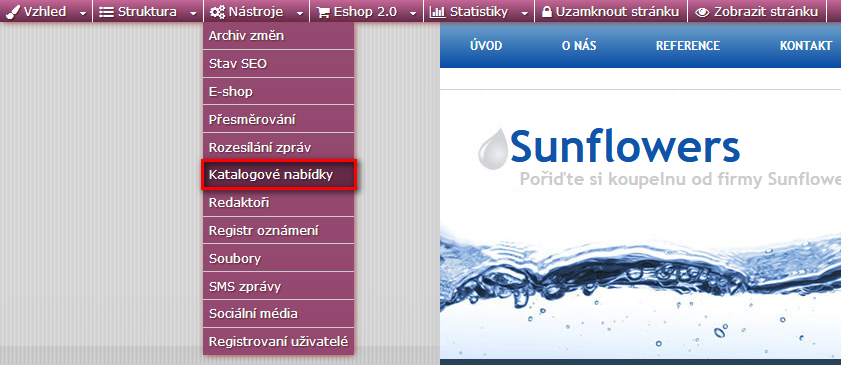Click Uzamknout stránku button
This screenshot has height=365, width=841.
[x=611, y=11]
